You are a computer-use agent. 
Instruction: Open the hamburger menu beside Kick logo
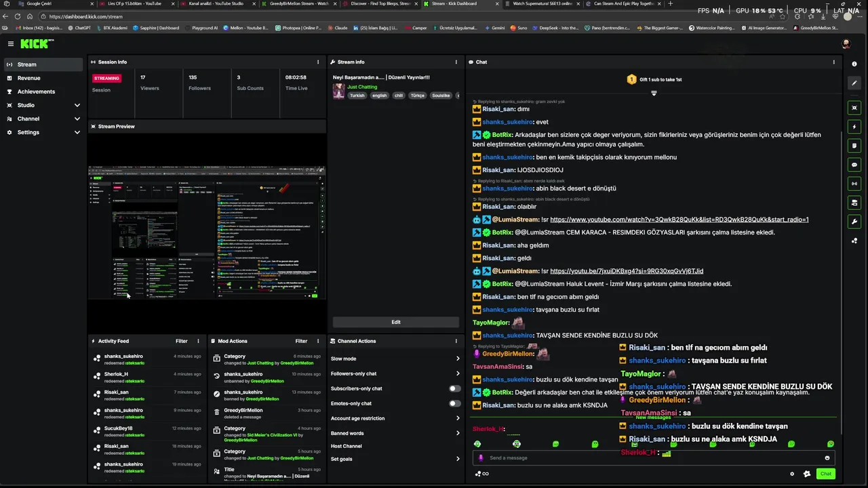coord(10,43)
